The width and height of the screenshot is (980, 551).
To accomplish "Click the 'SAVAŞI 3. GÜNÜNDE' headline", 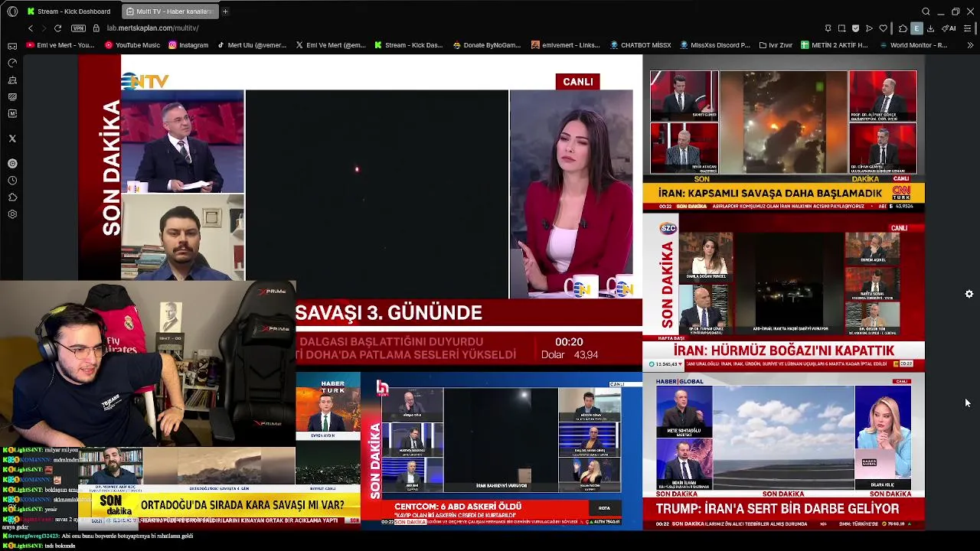I will (389, 312).
